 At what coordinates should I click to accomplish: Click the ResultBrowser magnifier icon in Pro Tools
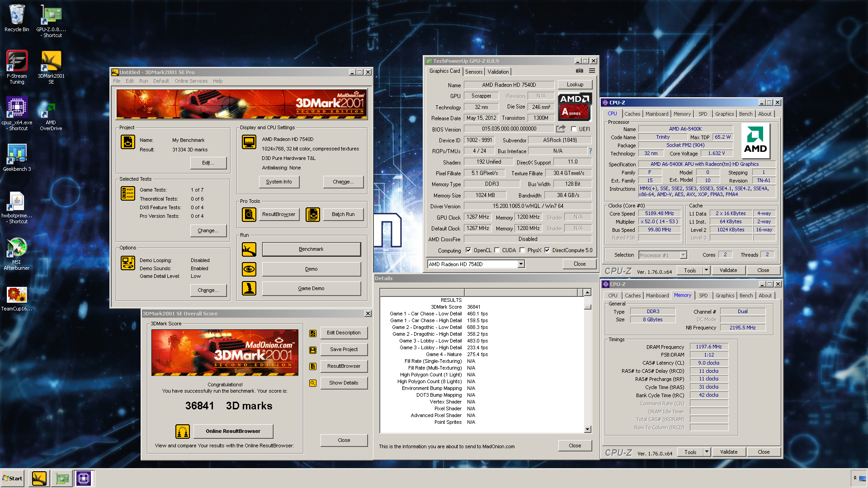249,215
